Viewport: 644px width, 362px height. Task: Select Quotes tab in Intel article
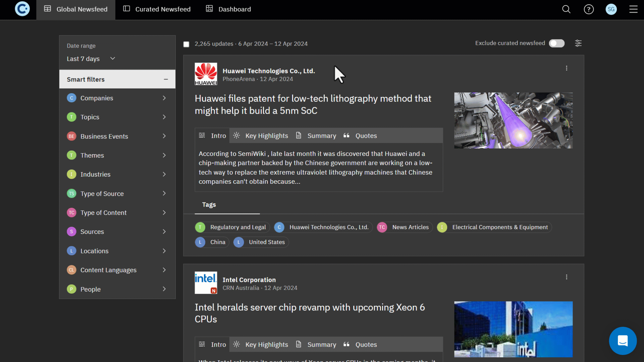coord(360,344)
